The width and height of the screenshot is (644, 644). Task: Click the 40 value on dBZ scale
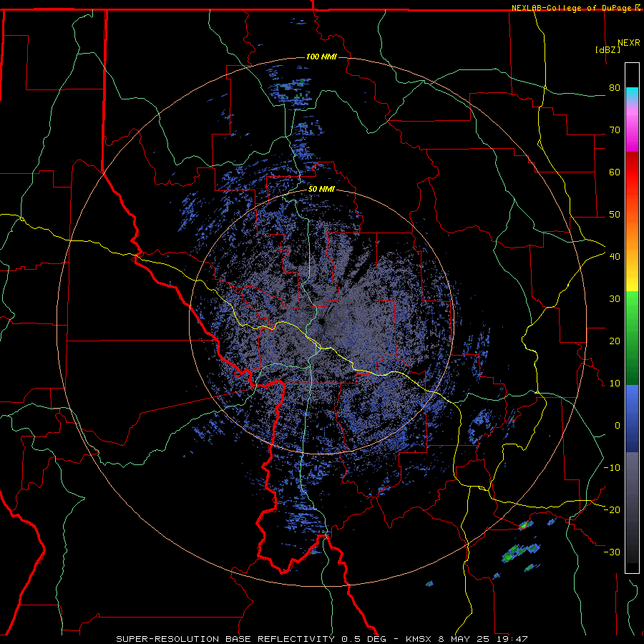click(615, 257)
